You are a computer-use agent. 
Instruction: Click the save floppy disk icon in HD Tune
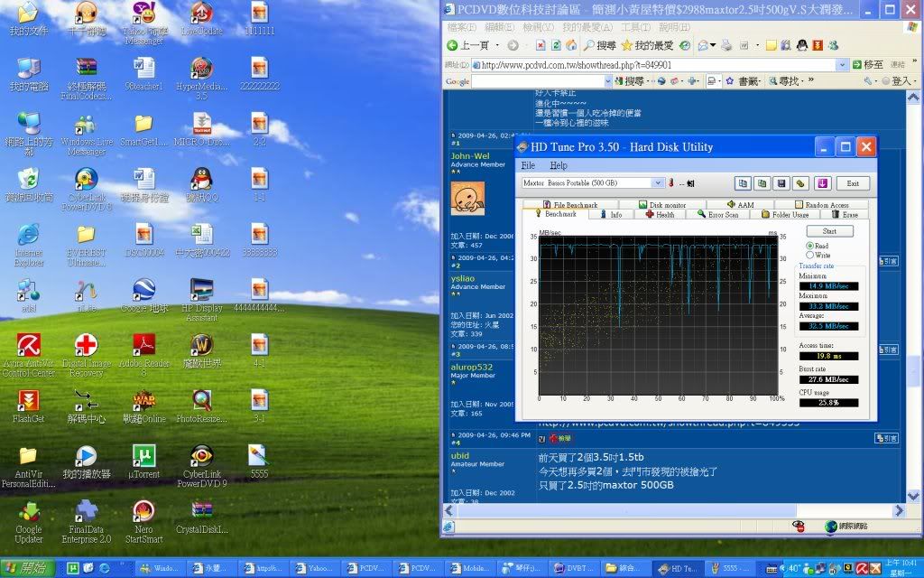(781, 183)
